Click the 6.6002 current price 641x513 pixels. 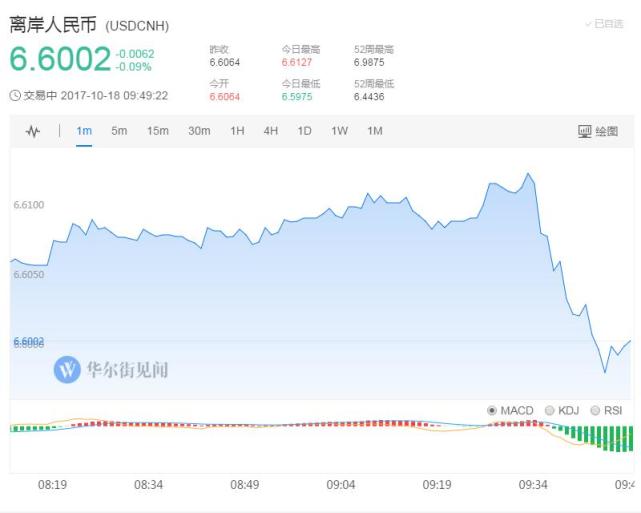pyautogui.click(x=60, y=60)
